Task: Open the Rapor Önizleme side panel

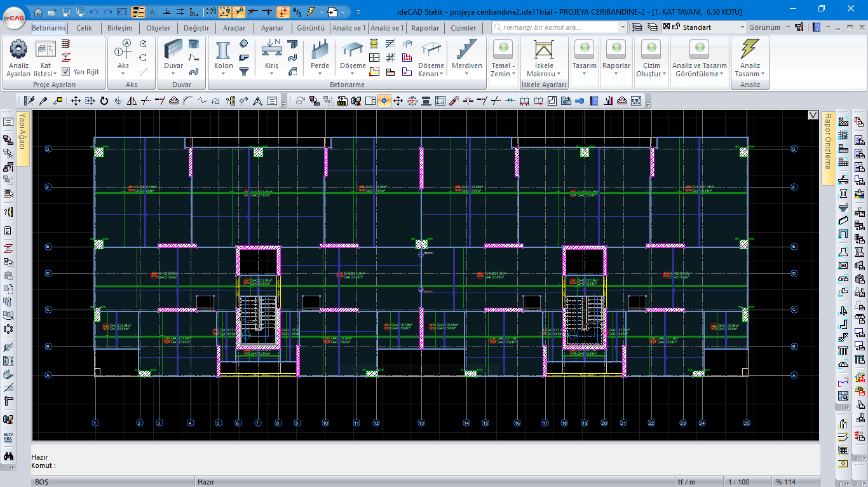Action: pyautogui.click(x=827, y=141)
